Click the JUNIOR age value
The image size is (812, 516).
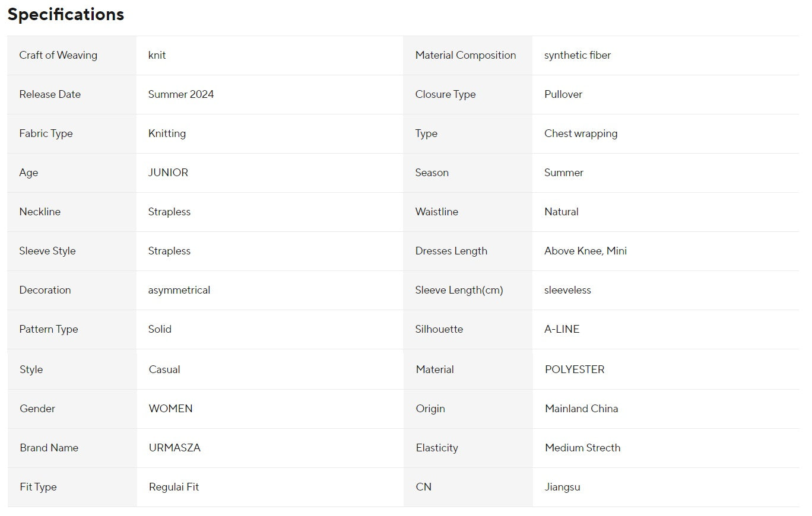click(x=168, y=173)
